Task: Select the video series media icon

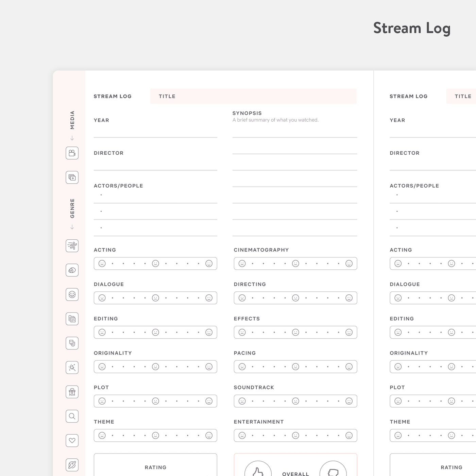Action: click(72, 177)
